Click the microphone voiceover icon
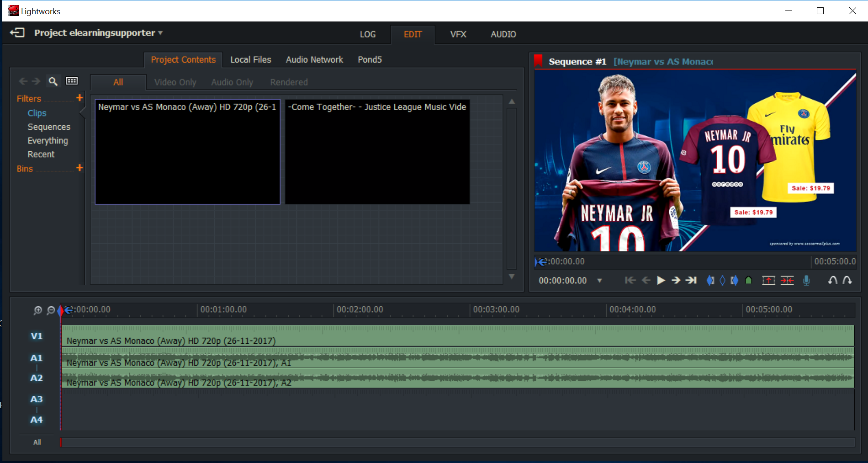Screen dimensions: 868x463 click(x=806, y=280)
